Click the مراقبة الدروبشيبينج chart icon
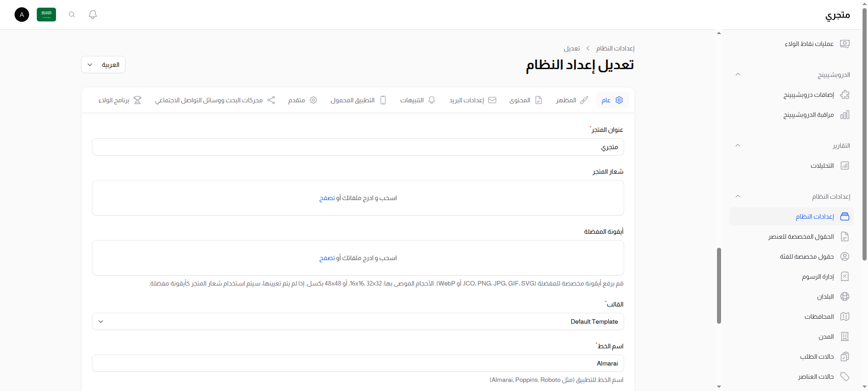Image resolution: width=868 pixels, height=391 pixels. coord(845,115)
